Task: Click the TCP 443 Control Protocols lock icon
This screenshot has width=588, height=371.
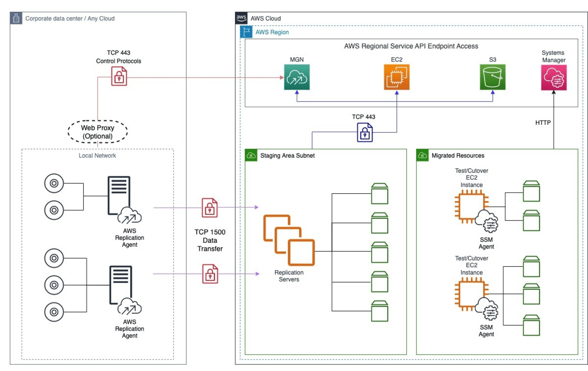Action: pyautogui.click(x=119, y=76)
